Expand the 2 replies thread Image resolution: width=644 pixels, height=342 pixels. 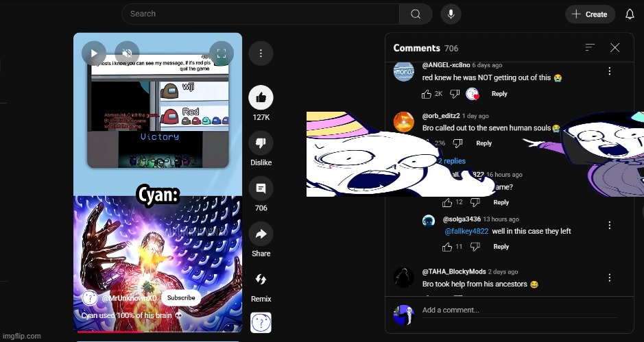(x=451, y=161)
